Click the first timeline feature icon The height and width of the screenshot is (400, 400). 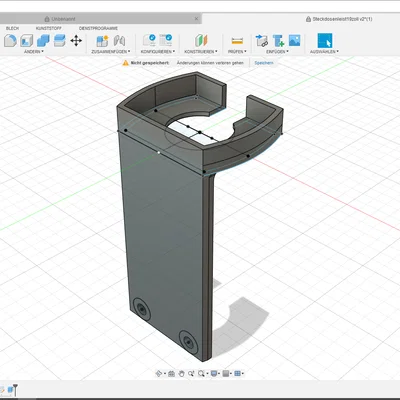coord(2,389)
